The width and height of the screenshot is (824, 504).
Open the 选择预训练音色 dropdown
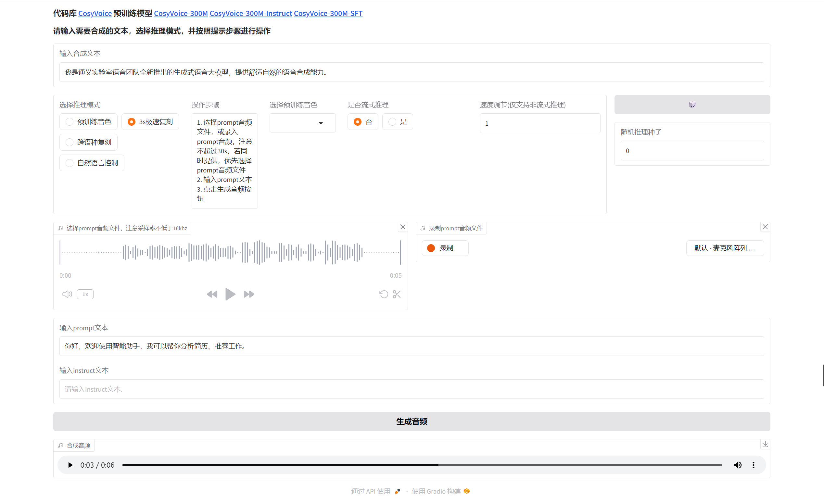click(302, 123)
